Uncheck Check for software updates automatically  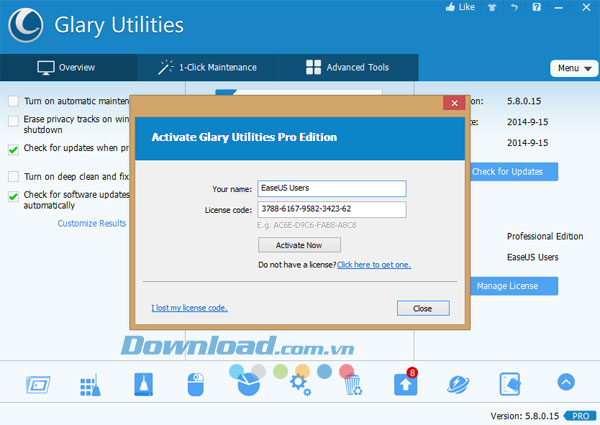tap(13, 197)
